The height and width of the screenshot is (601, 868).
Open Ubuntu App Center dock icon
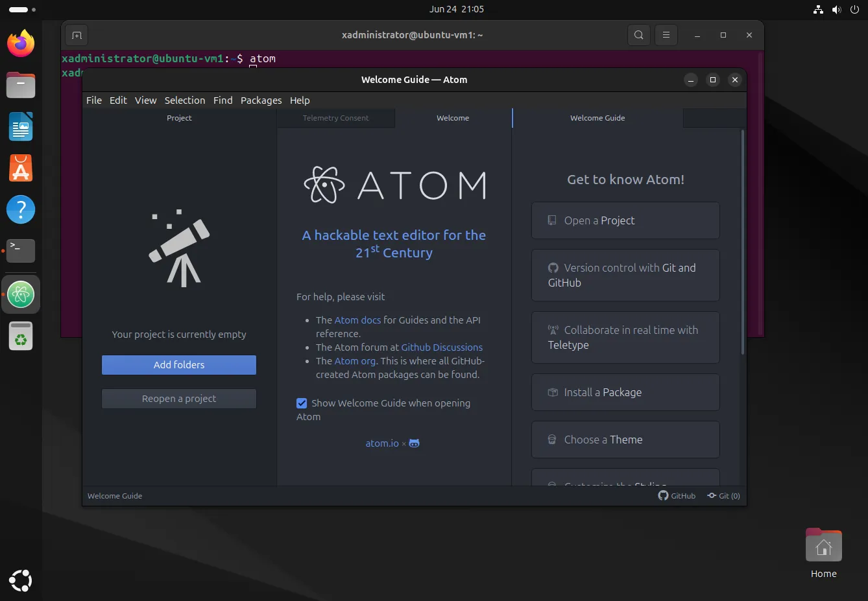21,168
